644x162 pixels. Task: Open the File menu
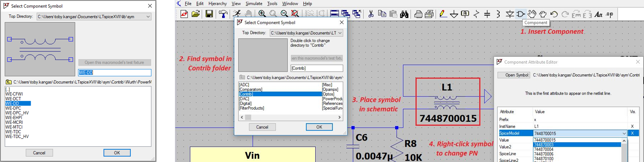point(188,3)
